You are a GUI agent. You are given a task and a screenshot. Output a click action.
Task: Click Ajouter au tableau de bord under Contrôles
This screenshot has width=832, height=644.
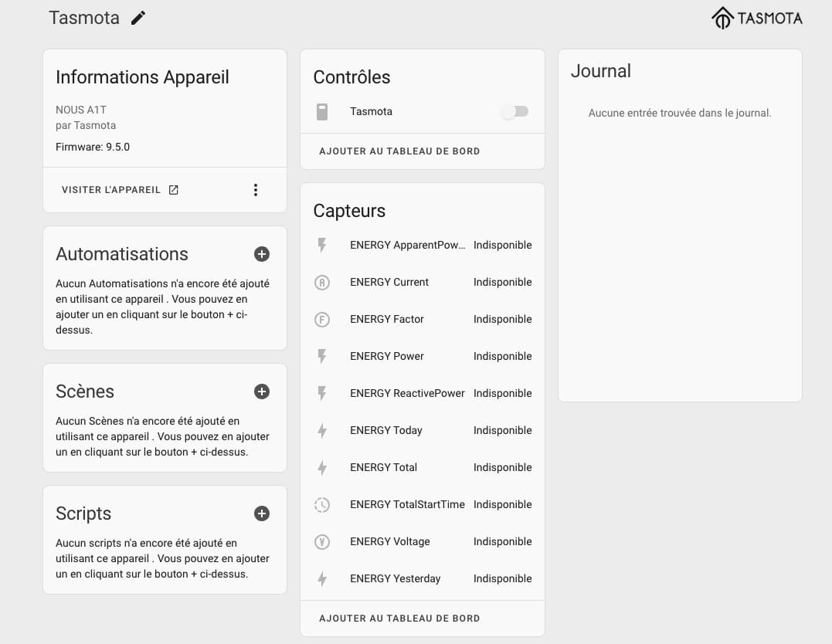(x=399, y=151)
